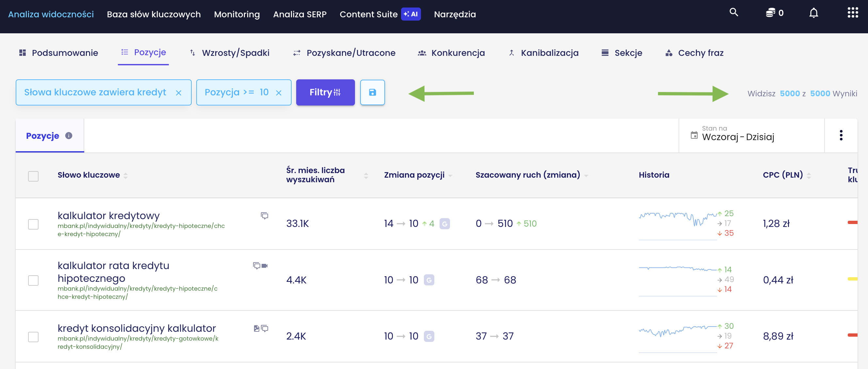Viewport: 868px width, 369px height.
Task: Open Analiza SERP menu item
Action: pyautogui.click(x=299, y=14)
